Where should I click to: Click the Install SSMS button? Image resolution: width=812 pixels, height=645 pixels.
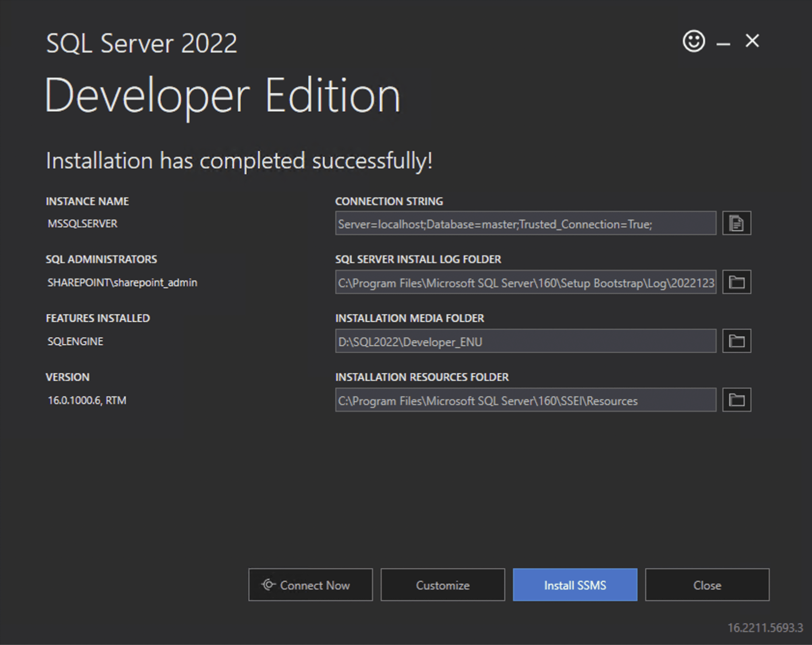(x=575, y=585)
